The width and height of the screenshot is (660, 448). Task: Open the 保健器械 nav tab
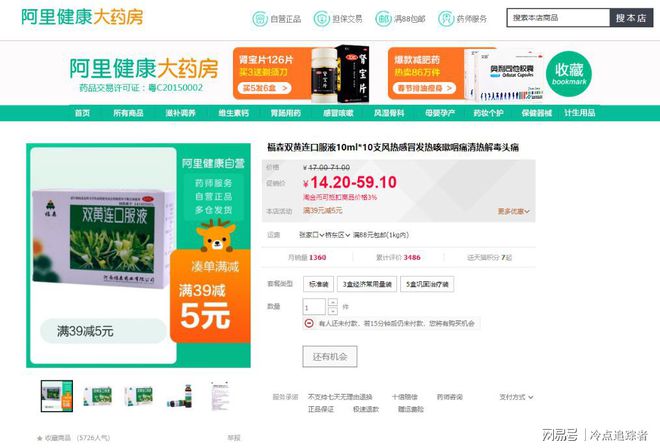coord(536,113)
